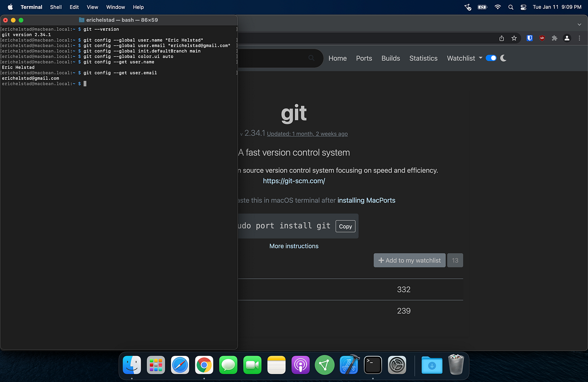Click the 'git version 2.34.1' output line
Image resolution: width=588 pixels, height=382 pixels.
[26, 34]
